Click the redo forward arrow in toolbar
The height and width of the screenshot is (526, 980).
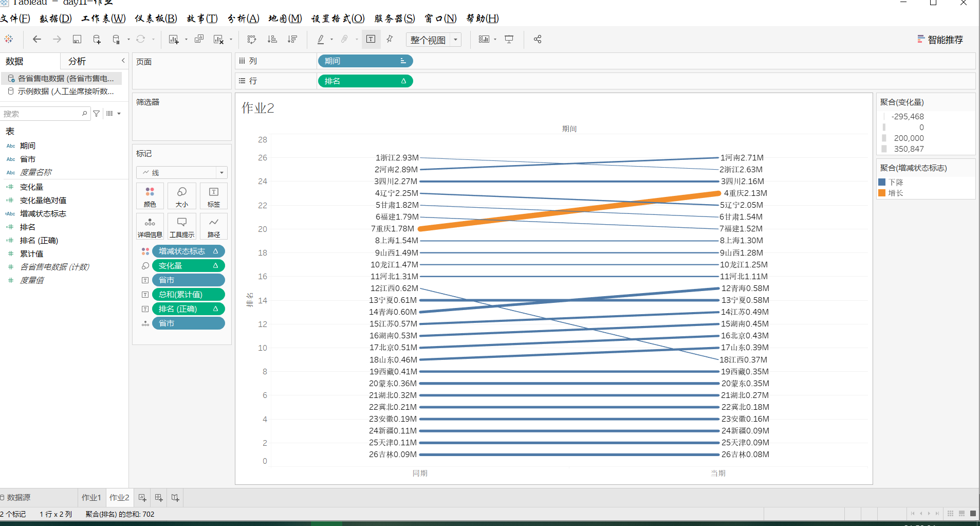[57, 39]
